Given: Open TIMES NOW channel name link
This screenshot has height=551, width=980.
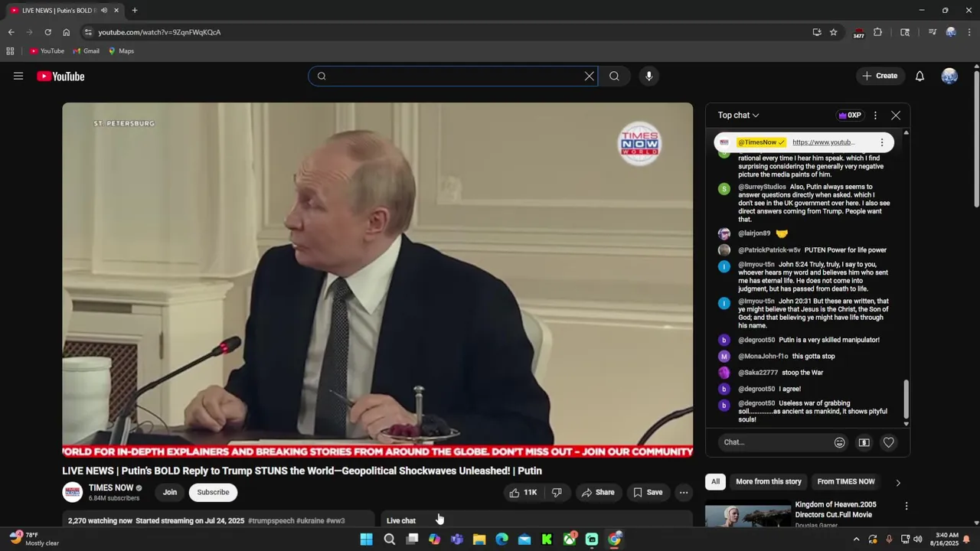Looking at the screenshot, I should (x=111, y=487).
